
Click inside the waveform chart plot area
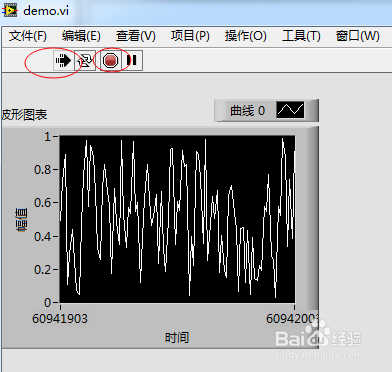177,219
